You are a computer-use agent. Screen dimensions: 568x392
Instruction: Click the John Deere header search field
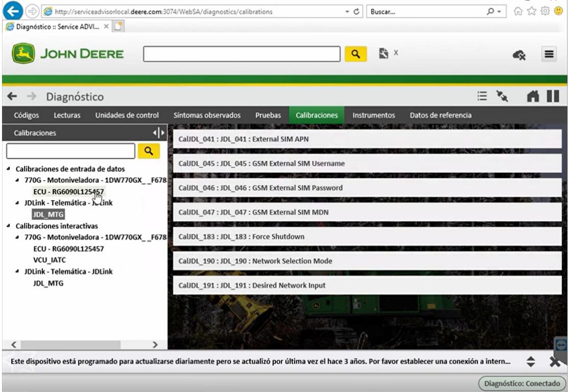tap(242, 54)
